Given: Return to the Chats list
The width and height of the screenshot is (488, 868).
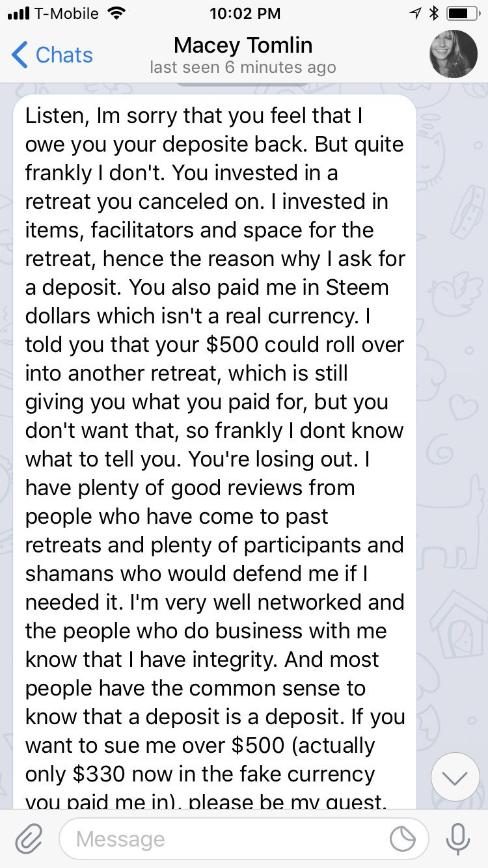Looking at the screenshot, I should coord(52,55).
